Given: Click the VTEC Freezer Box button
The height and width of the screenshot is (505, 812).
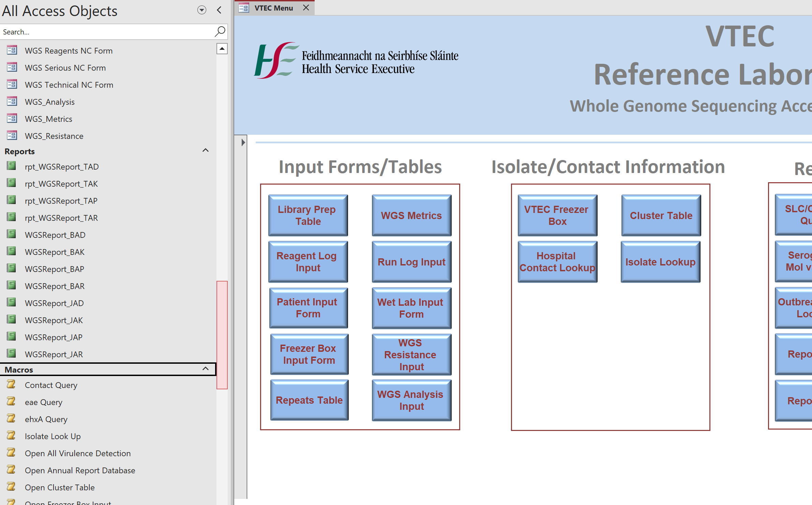Looking at the screenshot, I should coord(557,215).
